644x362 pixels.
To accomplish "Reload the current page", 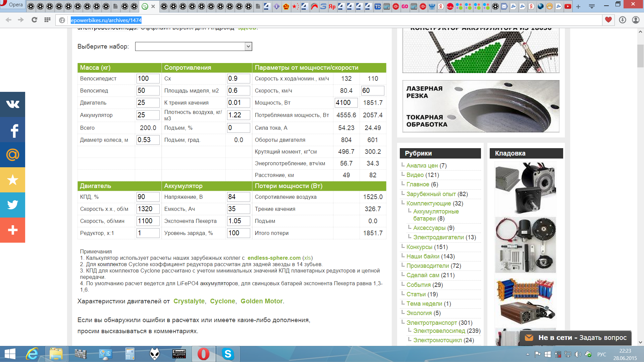I will [34, 20].
